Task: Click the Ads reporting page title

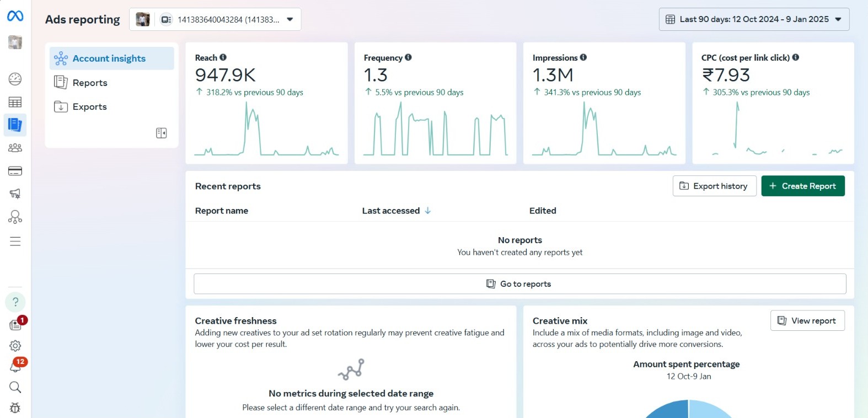Action: (83, 19)
